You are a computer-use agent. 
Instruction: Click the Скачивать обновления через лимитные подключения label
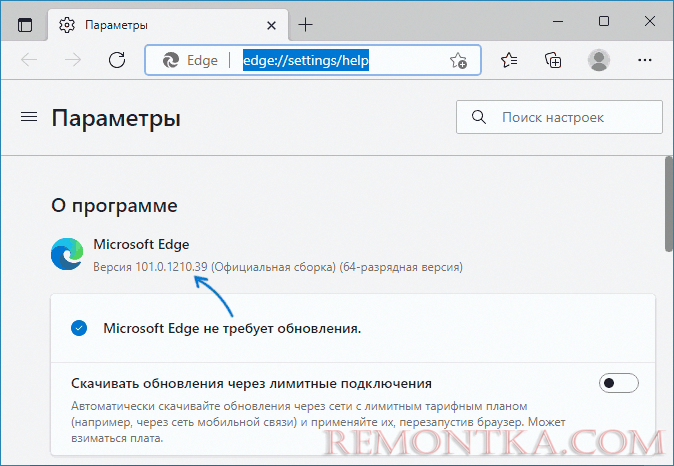coord(251,383)
